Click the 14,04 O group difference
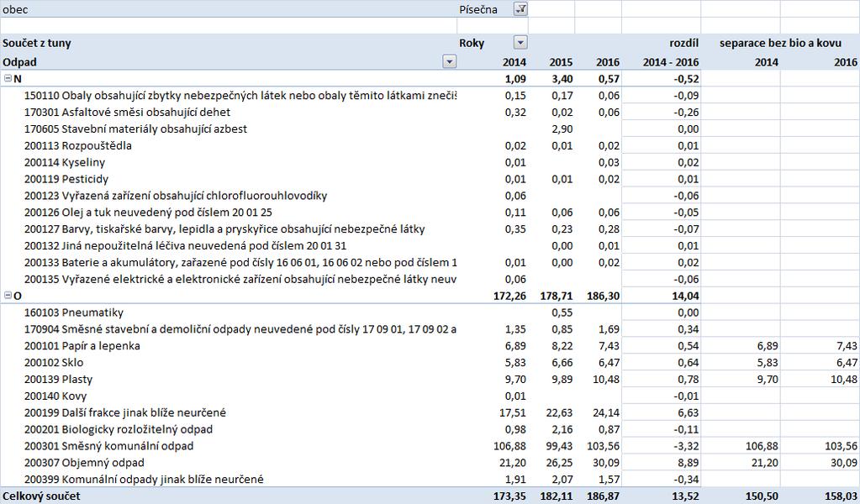The image size is (860, 504). [x=686, y=296]
